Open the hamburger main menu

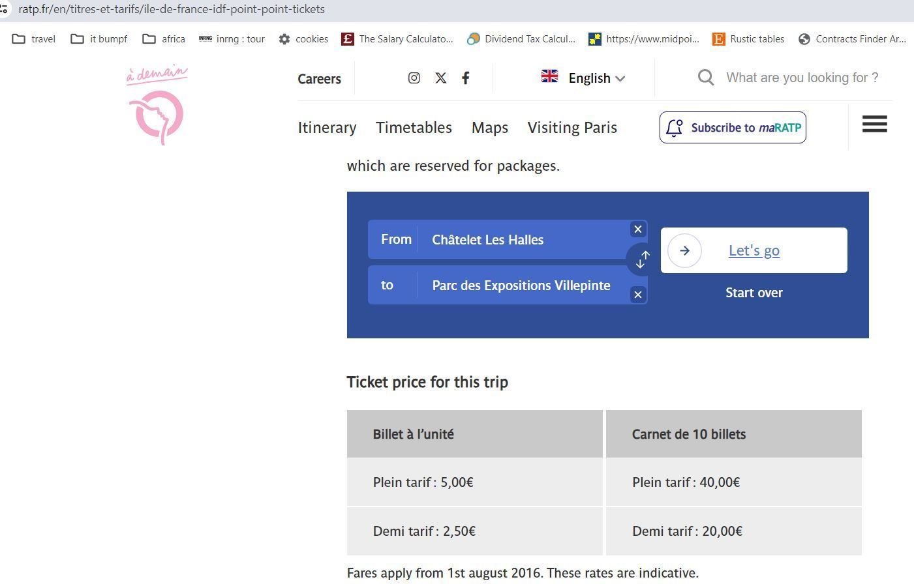click(x=875, y=124)
